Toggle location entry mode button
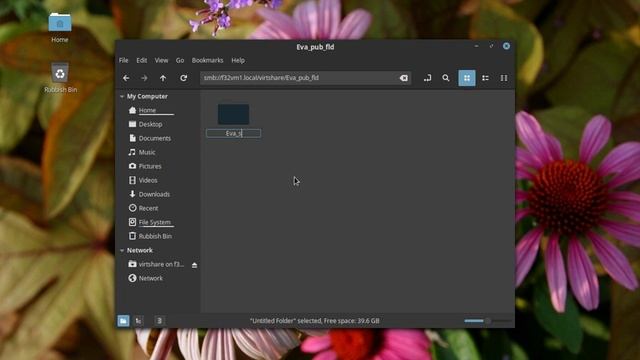This screenshot has height=360, width=640. click(x=427, y=78)
